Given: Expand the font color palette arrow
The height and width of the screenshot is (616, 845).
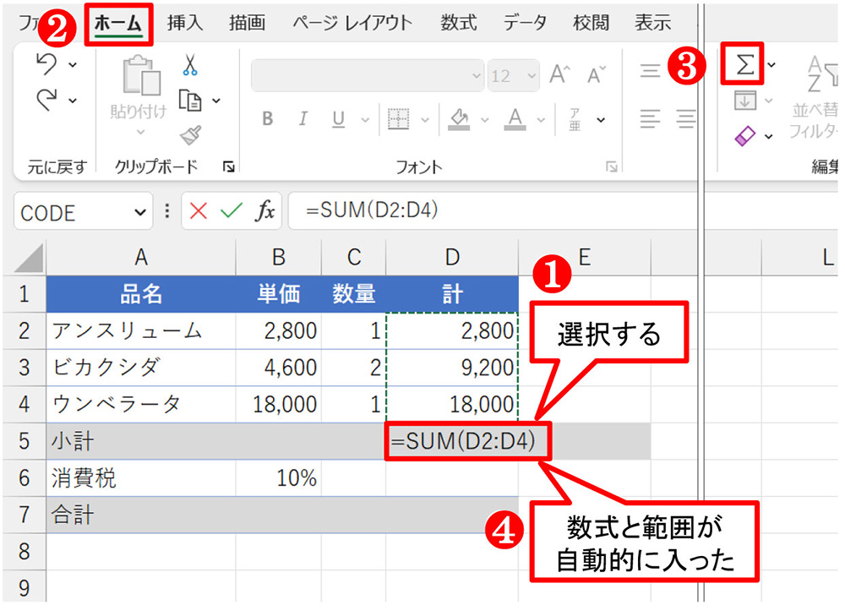Looking at the screenshot, I should 541,120.
